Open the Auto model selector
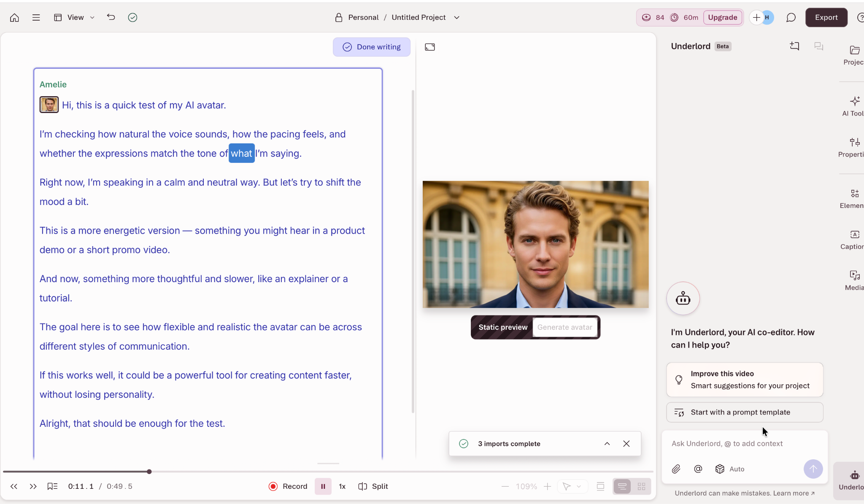 coord(730,469)
